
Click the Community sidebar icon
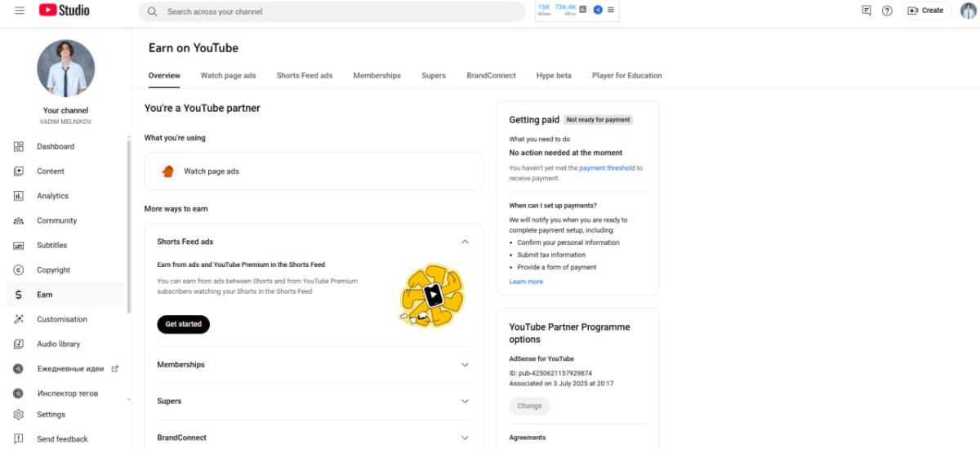coord(19,220)
